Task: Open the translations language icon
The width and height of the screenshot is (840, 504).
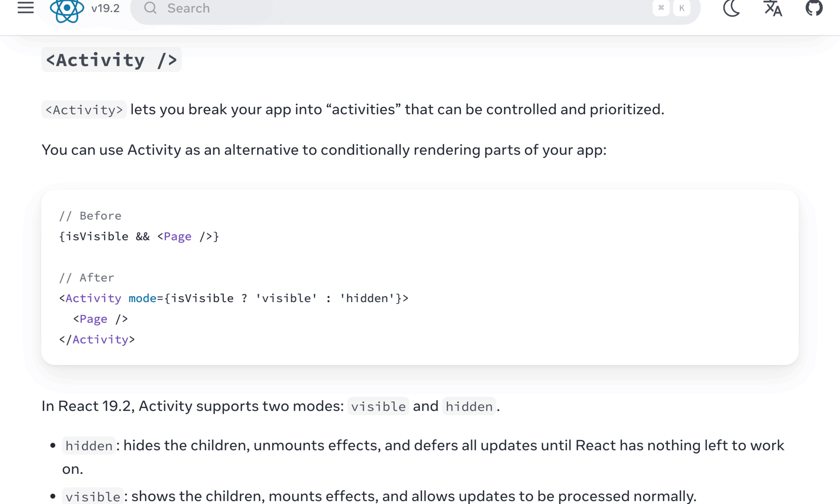Action: point(773,8)
